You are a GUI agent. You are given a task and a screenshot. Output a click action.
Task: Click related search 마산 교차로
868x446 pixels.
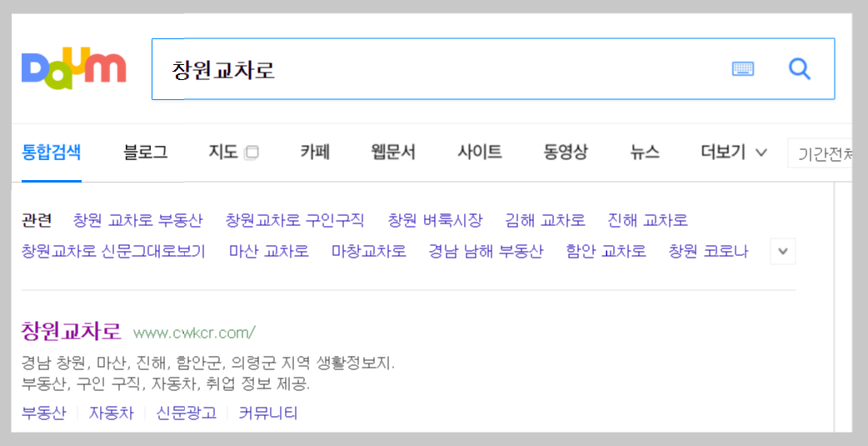(x=269, y=252)
